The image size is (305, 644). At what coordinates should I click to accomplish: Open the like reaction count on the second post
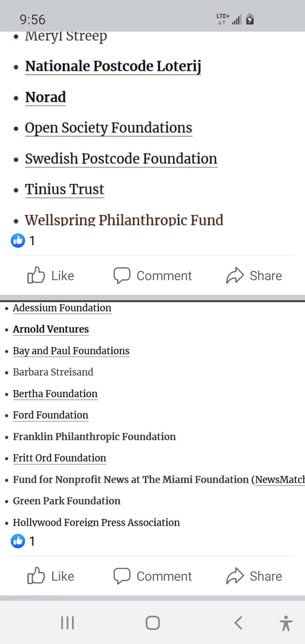tap(23, 541)
